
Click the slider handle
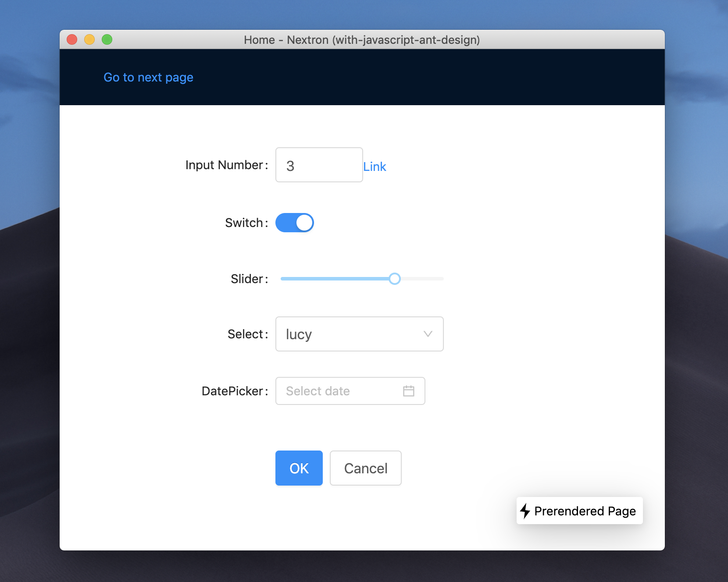395,279
